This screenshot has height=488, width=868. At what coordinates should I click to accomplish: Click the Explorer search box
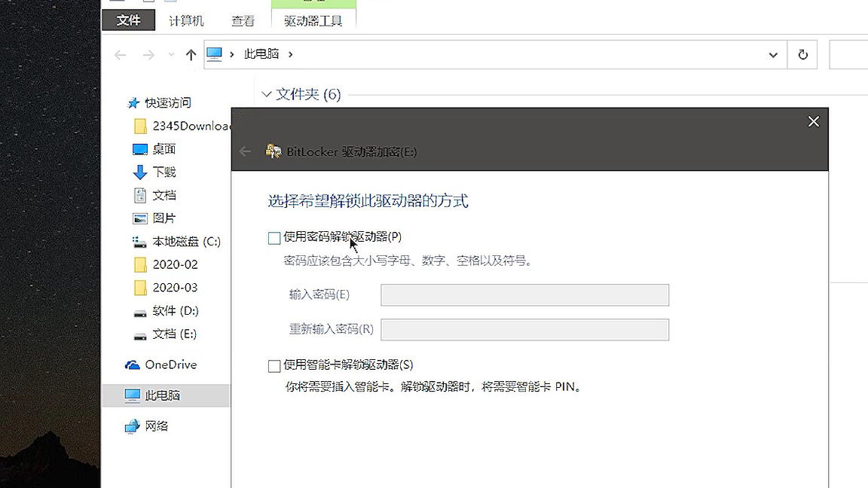pyautogui.click(x=848, y=55)
